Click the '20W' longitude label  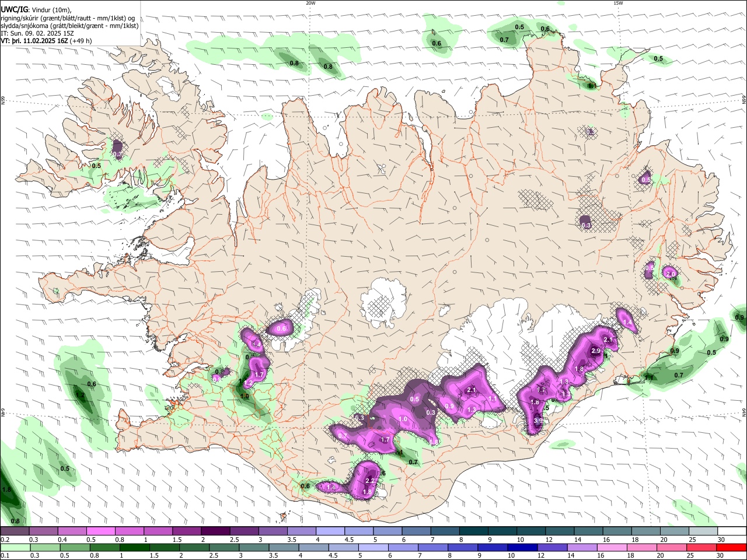pos(310,3)
